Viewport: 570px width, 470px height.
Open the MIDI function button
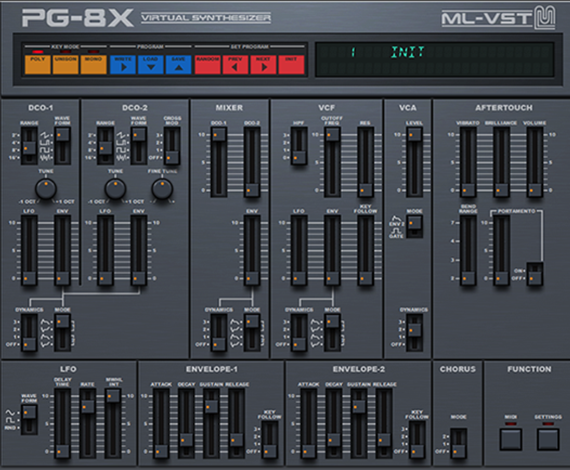pyautogui.click(x=511, y=439)
